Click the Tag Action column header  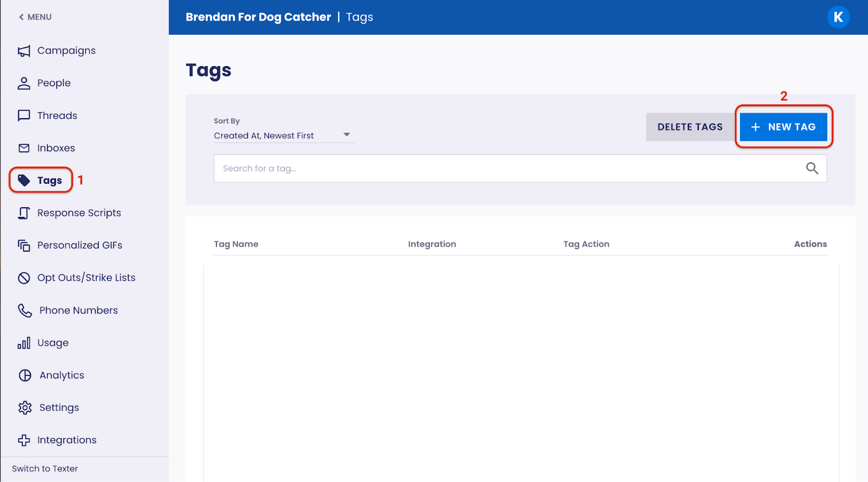tap(586, 244)
